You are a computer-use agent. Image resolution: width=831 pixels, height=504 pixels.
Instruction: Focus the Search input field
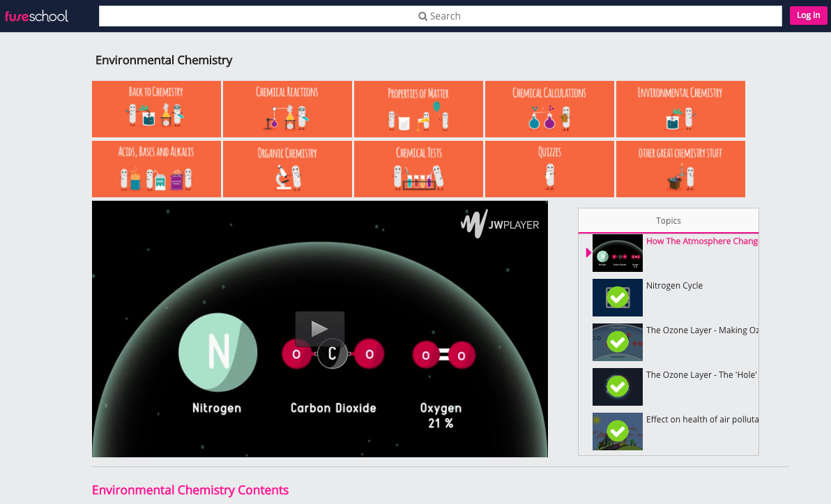[440, 16]
